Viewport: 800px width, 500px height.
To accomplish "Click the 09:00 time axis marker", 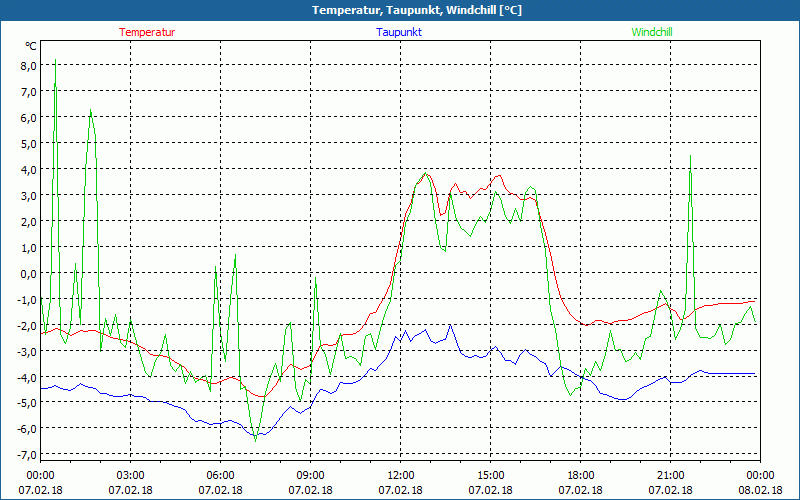I will tap(311, 475).
